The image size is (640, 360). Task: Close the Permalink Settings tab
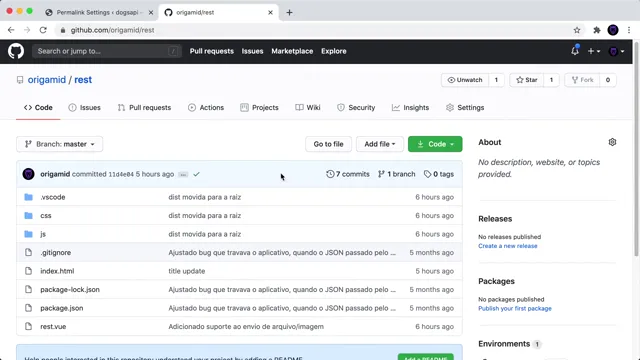[151, 13]
